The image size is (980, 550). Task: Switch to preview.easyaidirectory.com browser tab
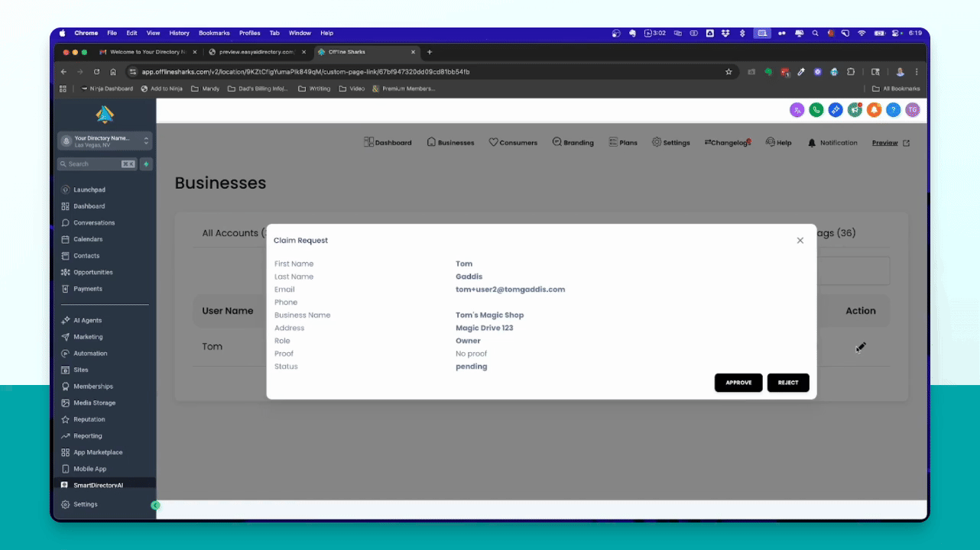pyautogui.click(x=256, y=52)
